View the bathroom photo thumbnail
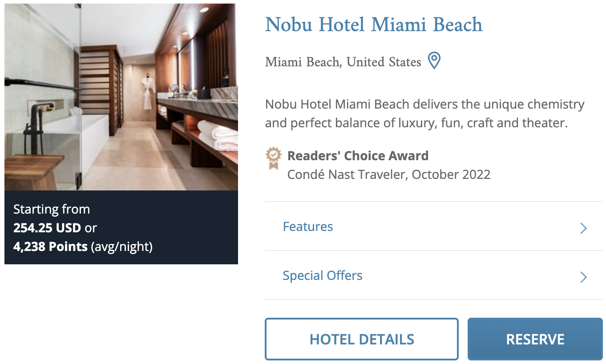This screenshot has height=364, width=606. tap(121, 96)
